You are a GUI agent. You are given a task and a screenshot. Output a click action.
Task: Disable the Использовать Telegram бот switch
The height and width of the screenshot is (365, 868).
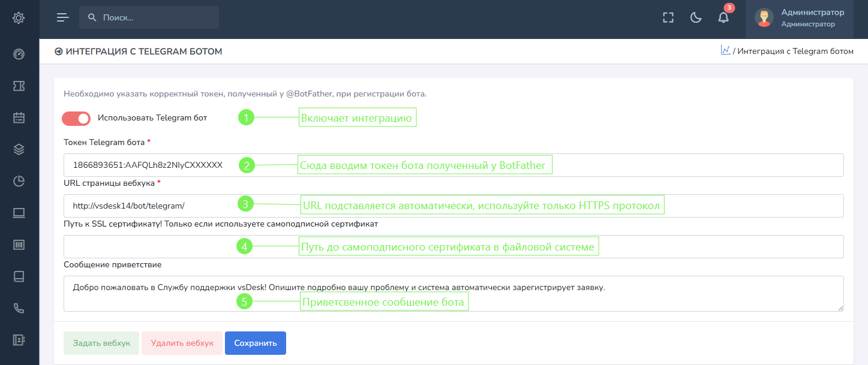point(76,119)
